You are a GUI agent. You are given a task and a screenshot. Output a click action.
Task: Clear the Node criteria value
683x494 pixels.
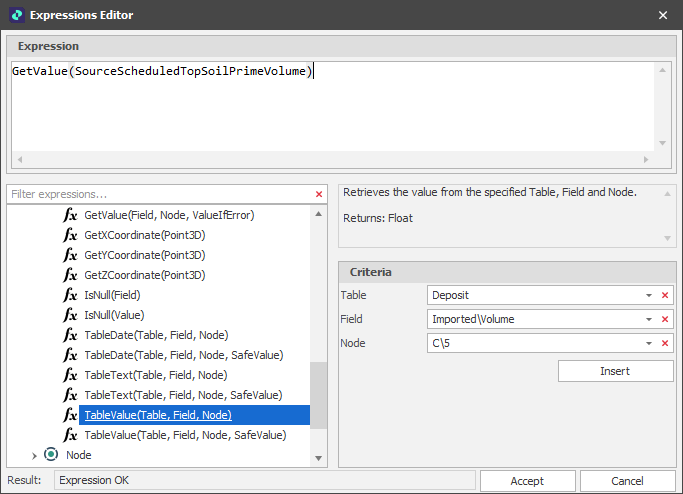click(664, 343)
